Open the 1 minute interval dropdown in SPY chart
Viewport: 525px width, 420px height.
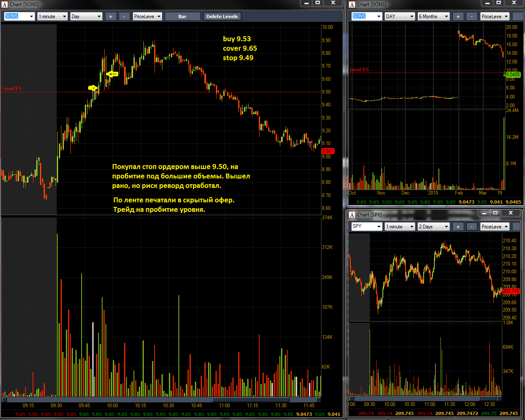tap(400, 227)
